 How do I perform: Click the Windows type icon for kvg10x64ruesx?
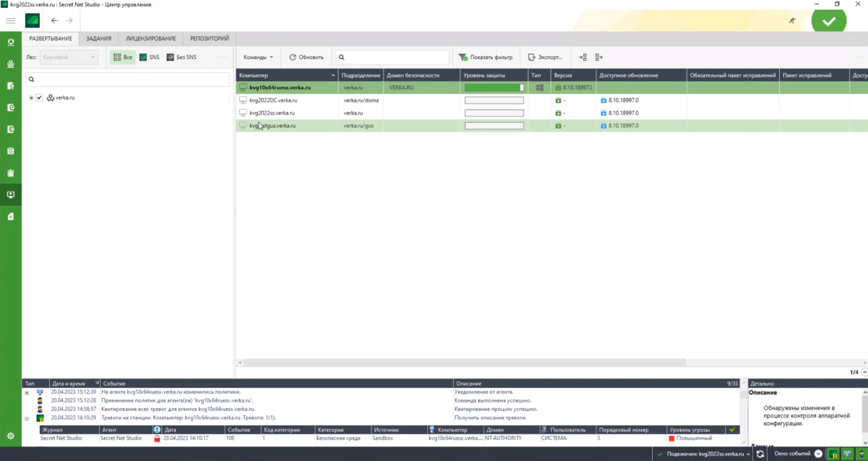[539, 88]
